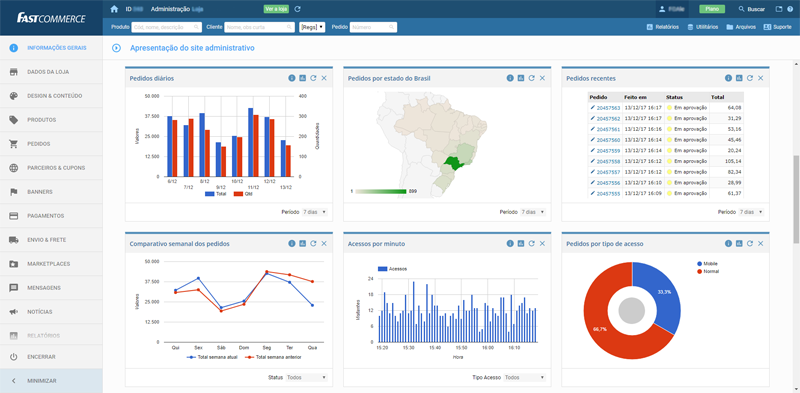Close the Pedidos recentes widget
Image resolution: width=800 pixels, height=393 pixels.
pyautogui.click(x=761, y=78)
